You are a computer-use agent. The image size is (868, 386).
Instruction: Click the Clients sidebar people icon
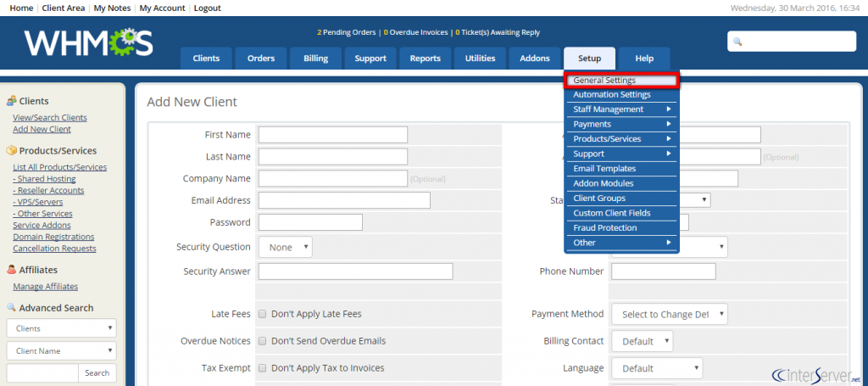(x=11, y=101)
